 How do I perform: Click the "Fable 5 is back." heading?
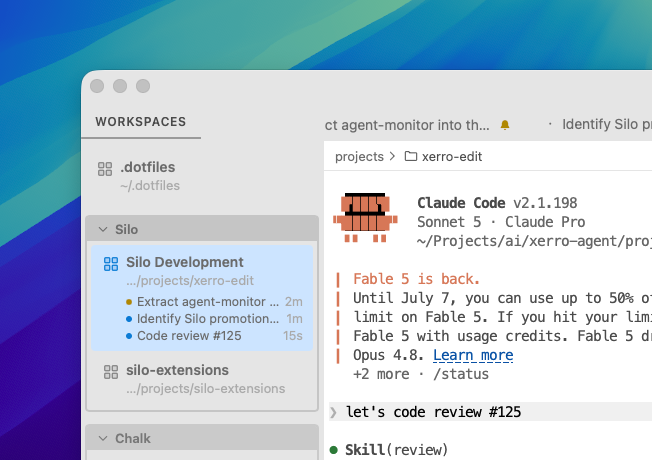[416, 279]
